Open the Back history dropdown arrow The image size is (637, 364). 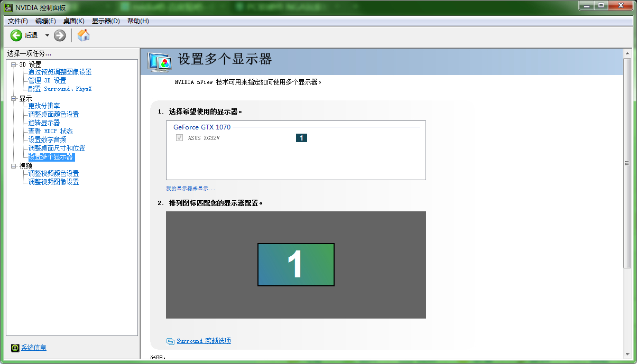47,35
